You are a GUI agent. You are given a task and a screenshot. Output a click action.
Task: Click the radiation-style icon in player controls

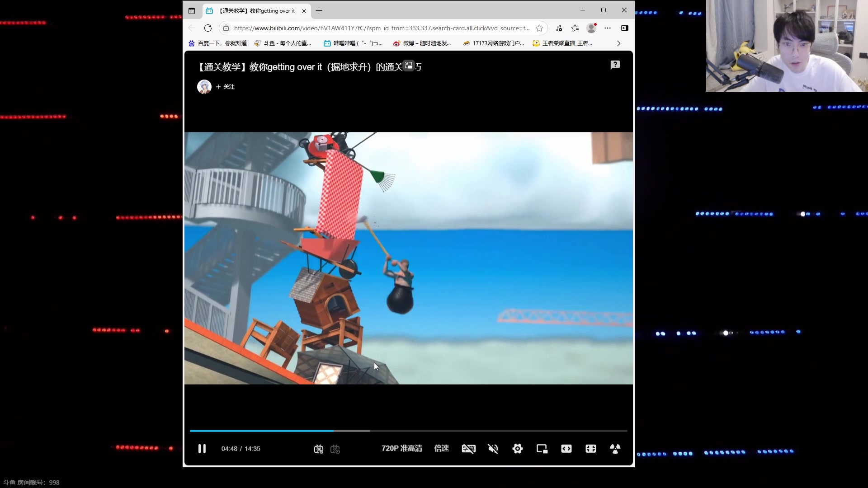pyautogui.click(x=615, y=449)
